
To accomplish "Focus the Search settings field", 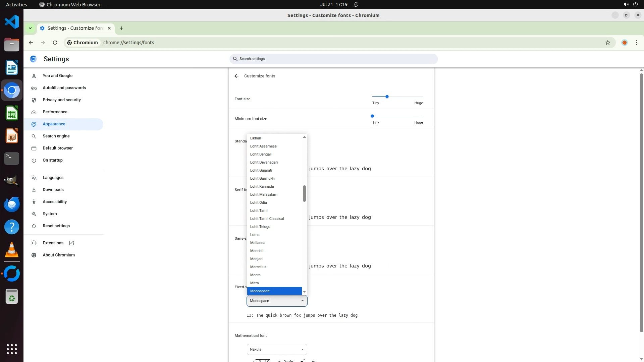I will tap(334, 59).
